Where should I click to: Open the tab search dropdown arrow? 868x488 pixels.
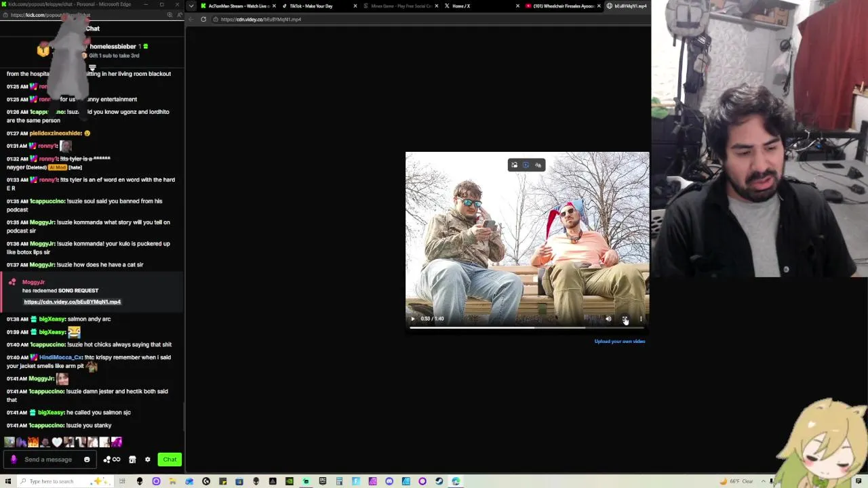pyautogui.click(x=191, y=6)
